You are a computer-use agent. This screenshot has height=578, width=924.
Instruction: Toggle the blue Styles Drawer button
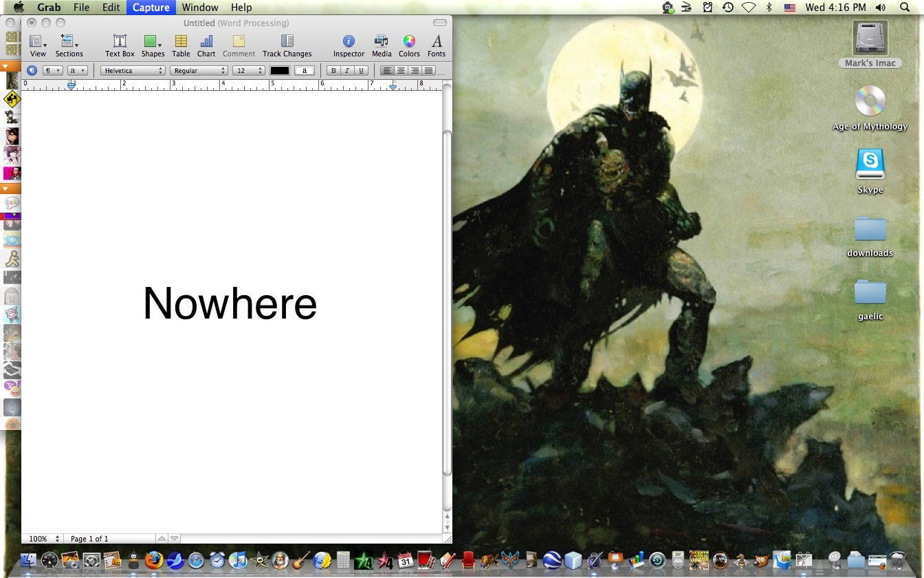(32, 70)
